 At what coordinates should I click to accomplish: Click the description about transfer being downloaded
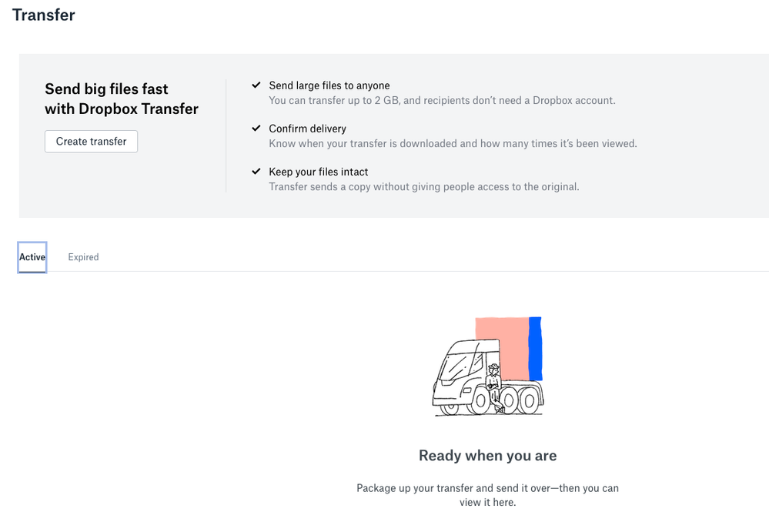453,143
